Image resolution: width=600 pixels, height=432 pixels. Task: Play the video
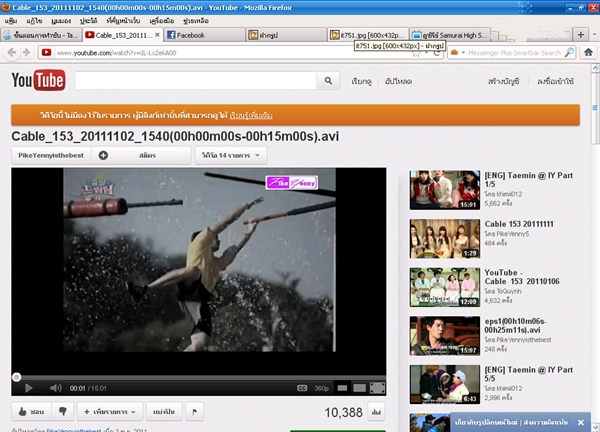(x=28, y=388)
